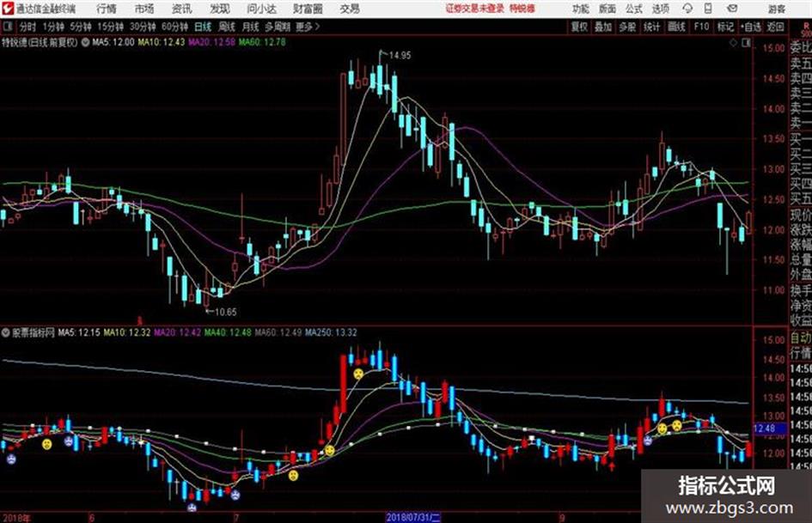812x523 pixels.
Task: Click the 复权 toolbar button
Action: coord(579,27)
